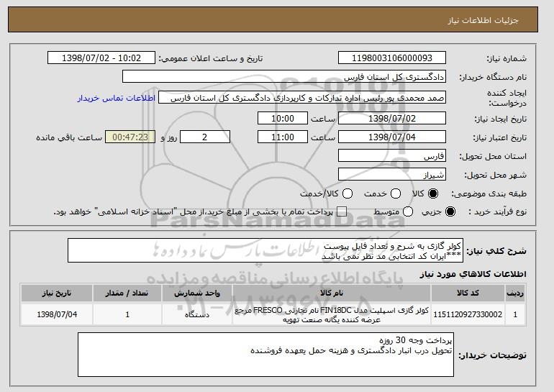Tick the Islamic treasury bonds payment checkbox

click(342, 211)
